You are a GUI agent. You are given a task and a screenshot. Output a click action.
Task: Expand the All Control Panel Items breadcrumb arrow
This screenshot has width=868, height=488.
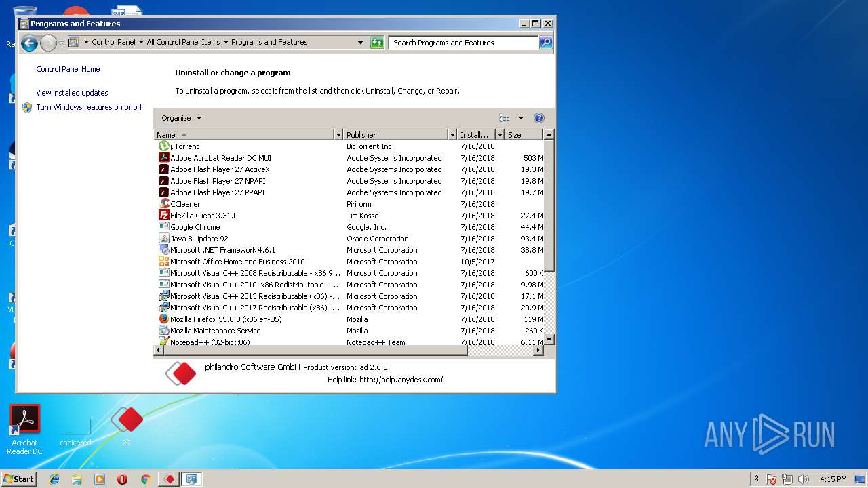[x=226, y=42]
